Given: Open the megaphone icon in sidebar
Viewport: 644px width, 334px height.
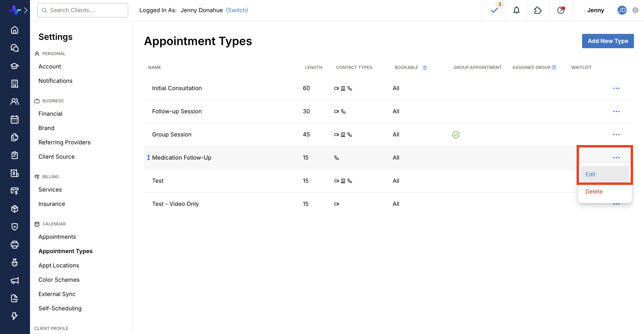Looking at the screenshot, I should pos(15,280).
